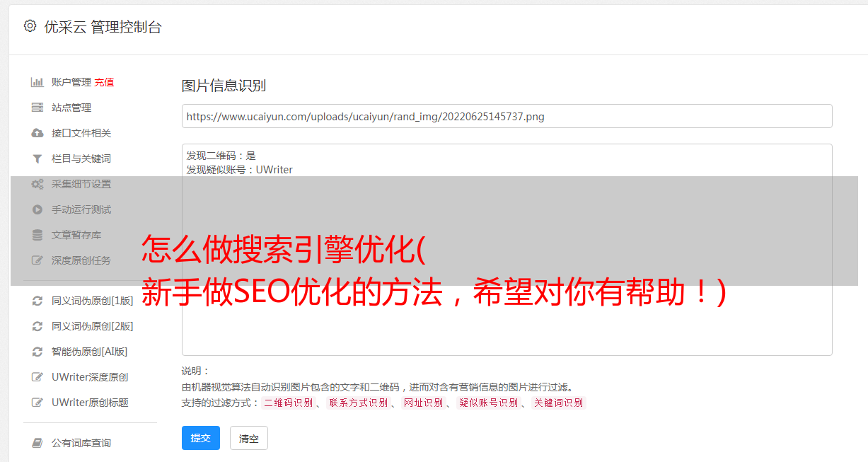Click the refresh icon for 同义词伪原创[1版]

pyautogui.click(x=37, y=301)
